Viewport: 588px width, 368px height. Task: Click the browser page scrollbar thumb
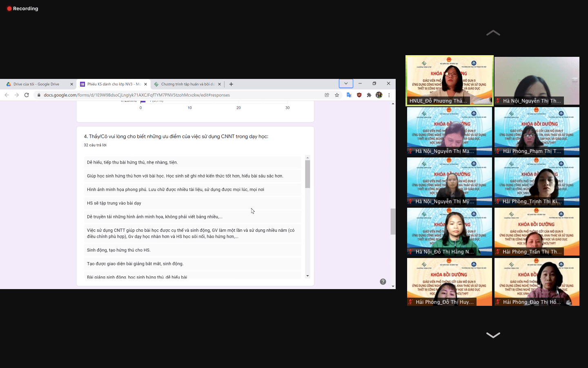[x=393, y=221]
